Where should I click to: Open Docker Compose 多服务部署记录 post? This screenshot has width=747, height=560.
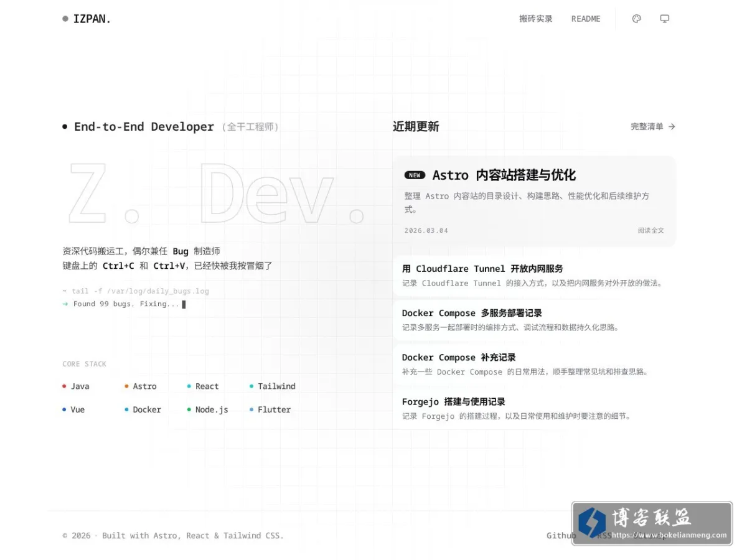[x=534, y=320]
